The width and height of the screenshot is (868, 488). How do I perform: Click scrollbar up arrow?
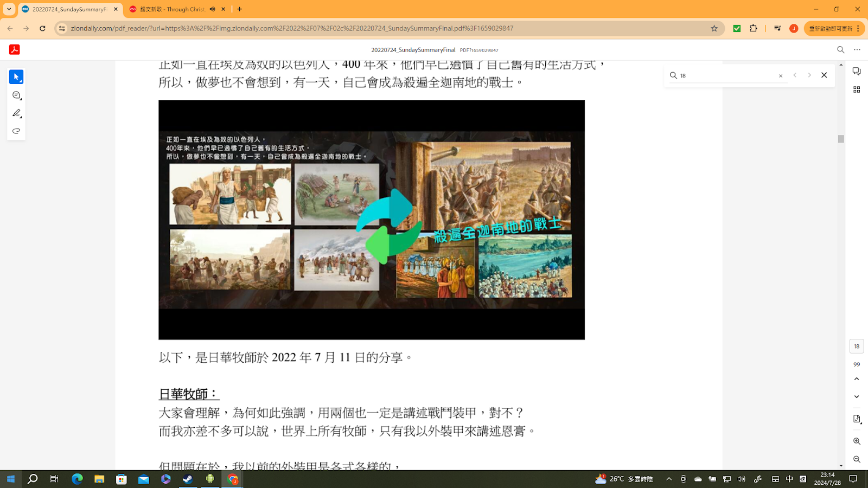click(x=841, y=65)
